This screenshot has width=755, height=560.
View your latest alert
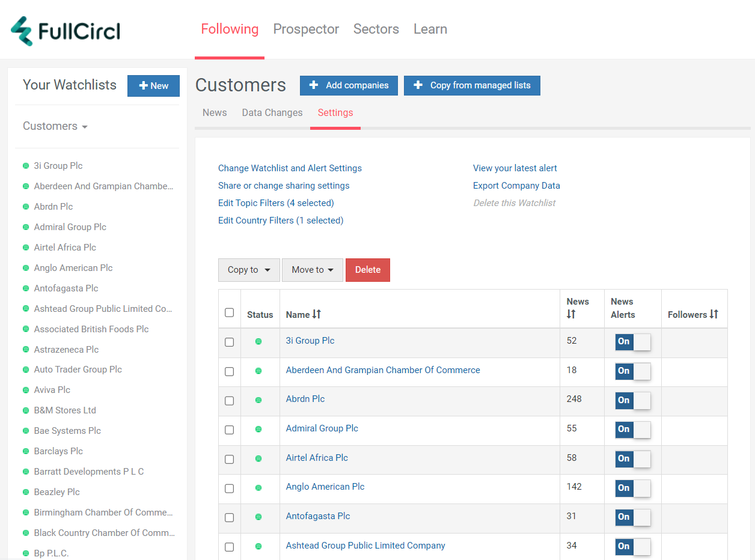[515, 168]
